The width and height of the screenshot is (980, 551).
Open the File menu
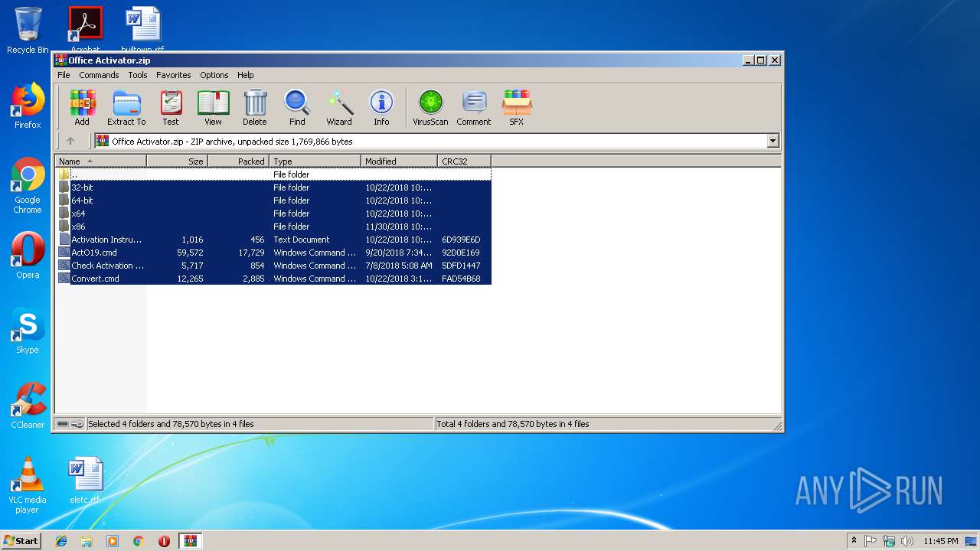pos(64,75)
